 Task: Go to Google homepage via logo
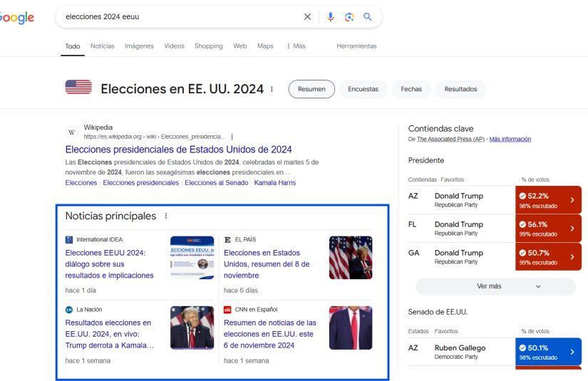17,17
